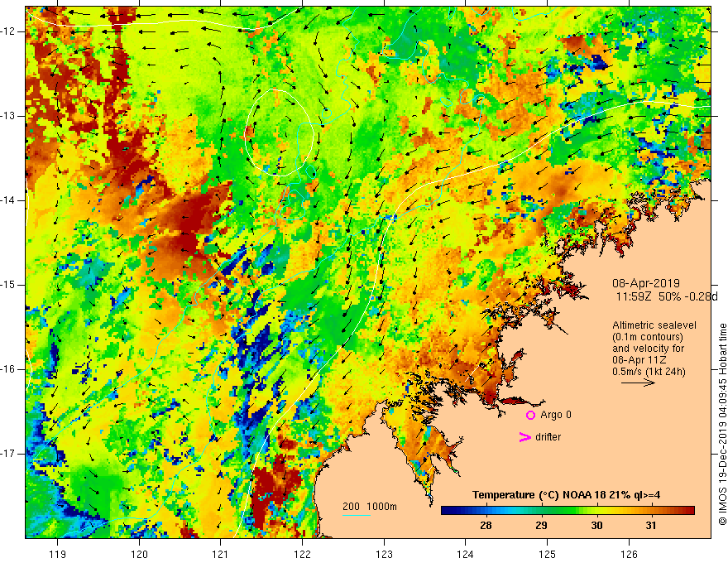Click the '(0.1m contours)' caption line
Viewport: 728px width, 563px height.
click(x=648, y=337)
